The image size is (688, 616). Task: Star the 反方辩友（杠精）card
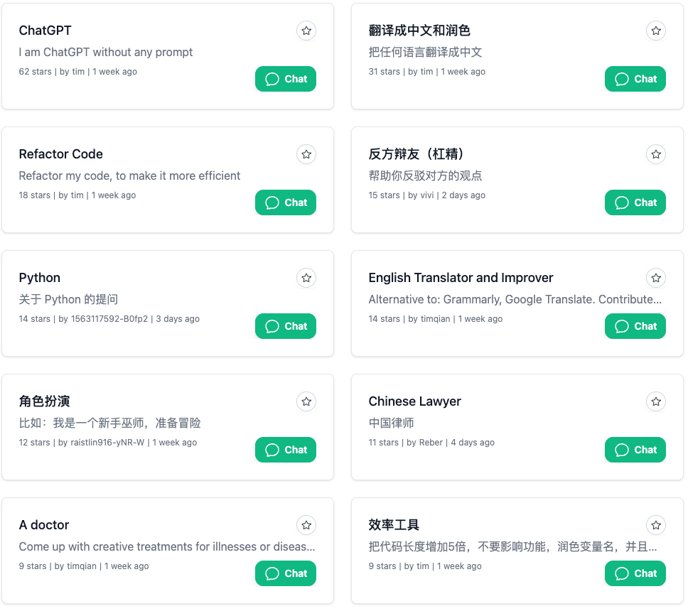pos(656,154)
